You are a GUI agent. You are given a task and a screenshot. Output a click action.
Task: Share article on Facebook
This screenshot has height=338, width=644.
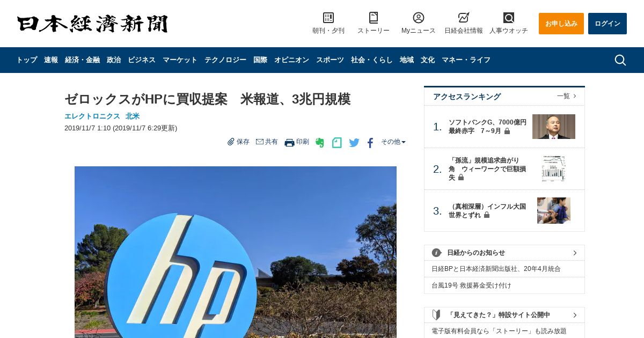[370, 143]
